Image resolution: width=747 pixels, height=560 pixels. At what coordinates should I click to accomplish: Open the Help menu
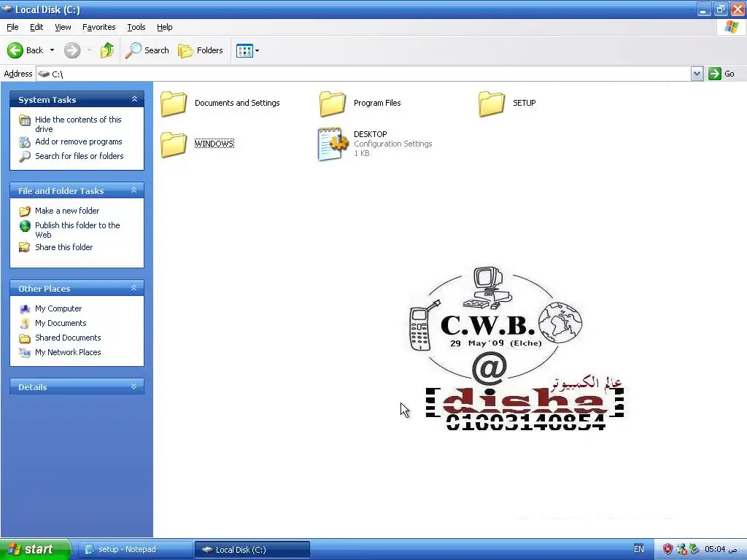point(164,27)
